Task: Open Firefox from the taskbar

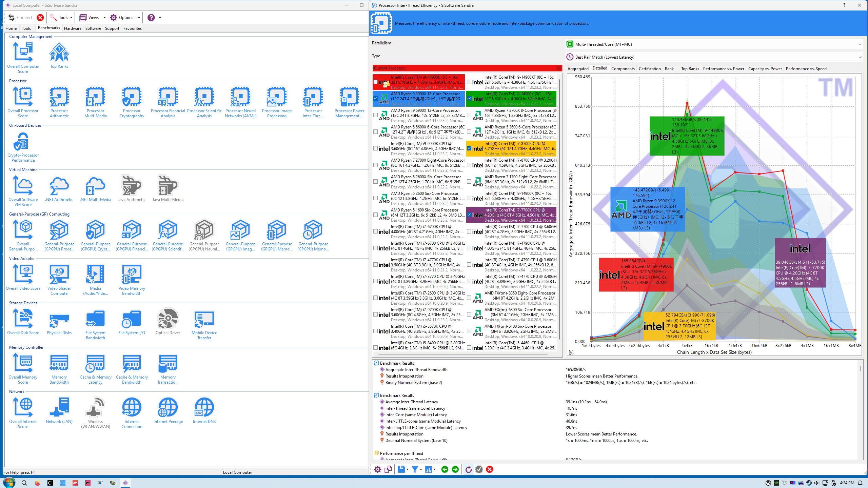Action: click(37, 483)
